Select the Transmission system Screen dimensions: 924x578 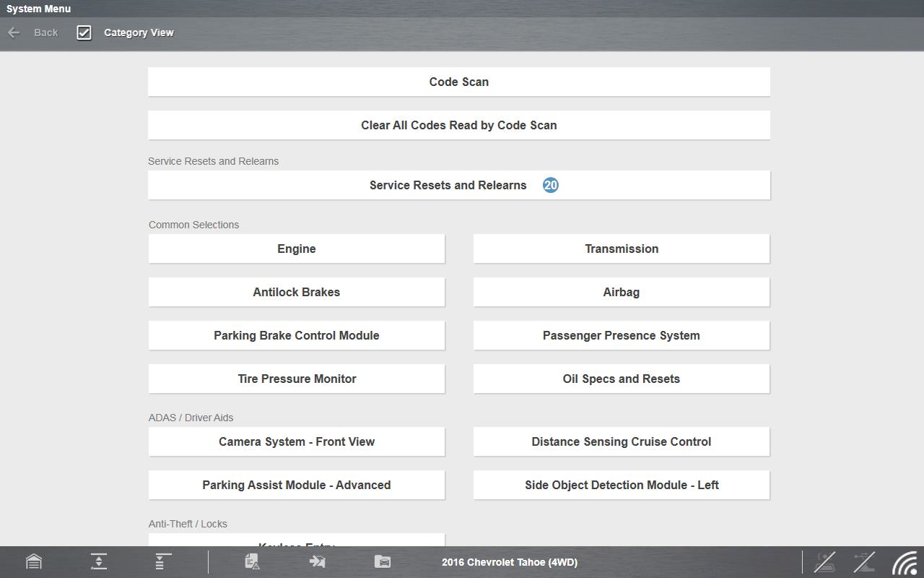pos(622,249)
